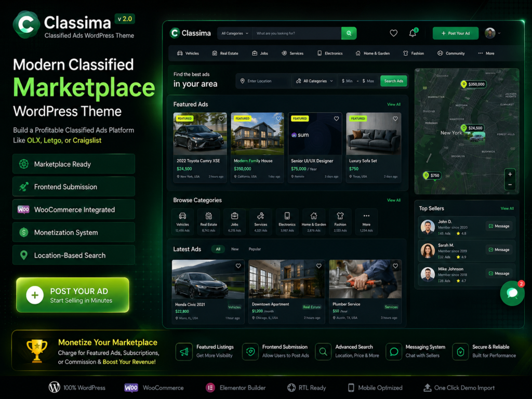Click the Advanced Search magnifier icon
The width and height of the screenshot is (532, 399).
point(323,352)
